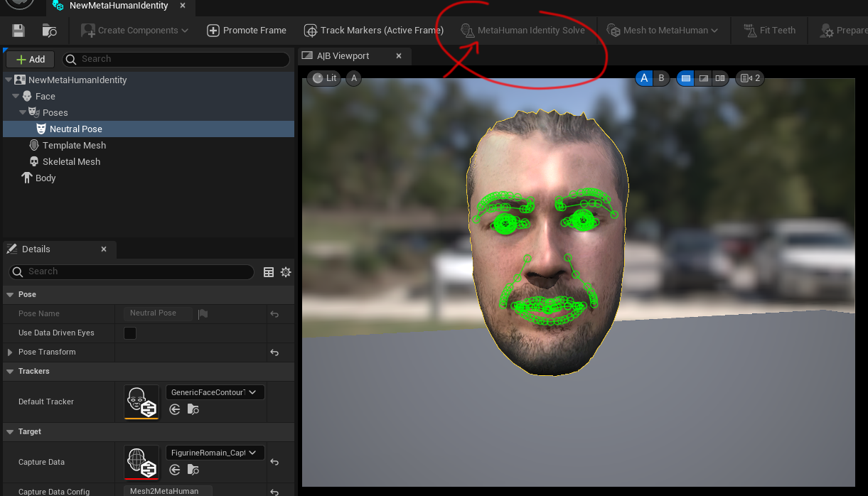
Task: Select Template Mesh in the tree
Action: [74, 146]
